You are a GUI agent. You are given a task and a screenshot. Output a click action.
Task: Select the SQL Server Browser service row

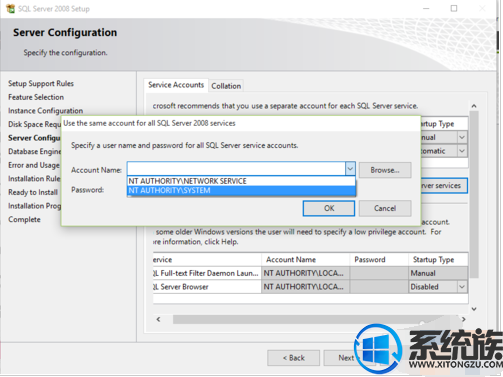(310, 287)
